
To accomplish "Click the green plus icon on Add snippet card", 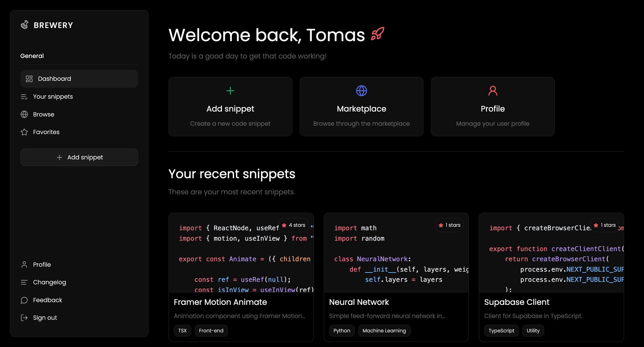I will 230,90.
